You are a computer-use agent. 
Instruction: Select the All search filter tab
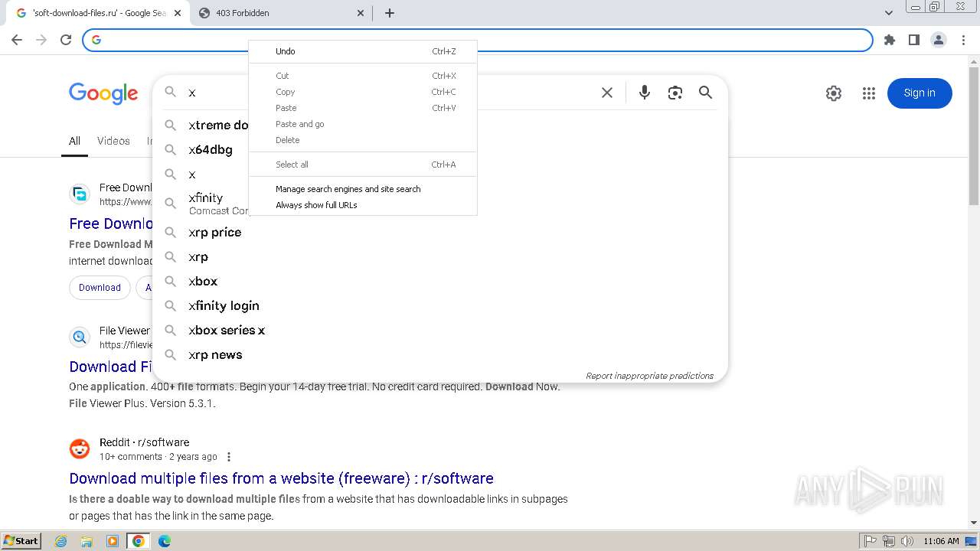point(74,141)
